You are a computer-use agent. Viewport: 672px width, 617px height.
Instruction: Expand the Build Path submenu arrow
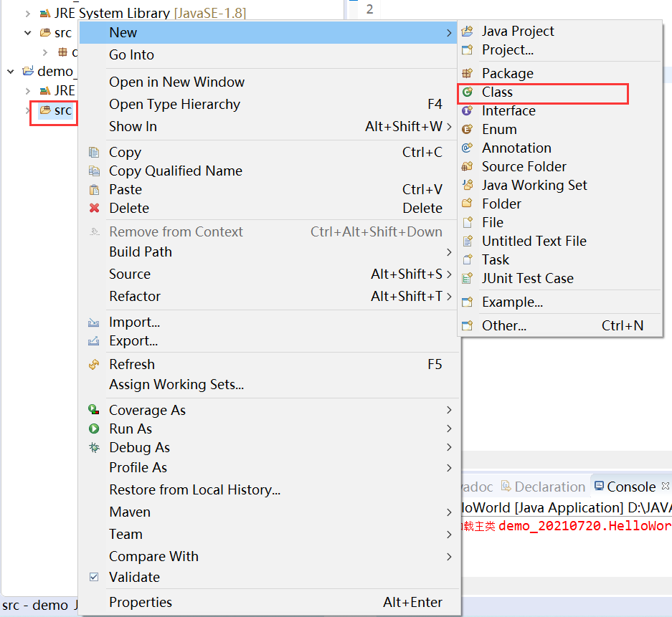(449, 252)
